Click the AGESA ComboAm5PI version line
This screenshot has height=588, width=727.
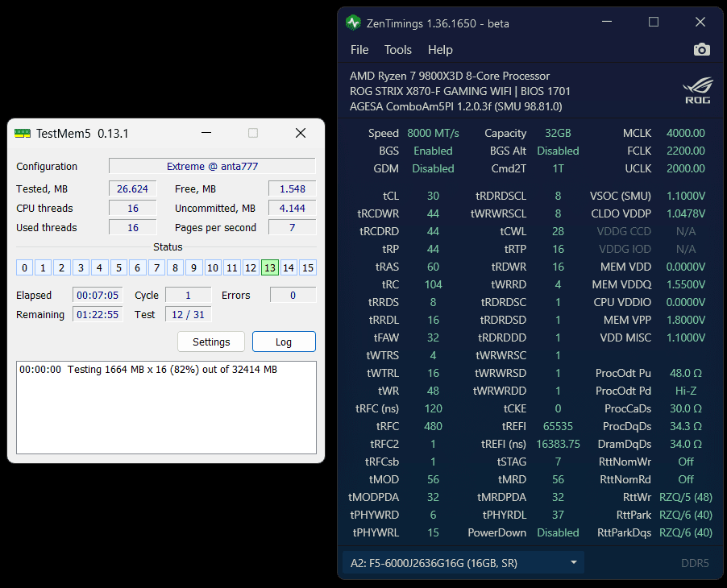tap(455, 106)
